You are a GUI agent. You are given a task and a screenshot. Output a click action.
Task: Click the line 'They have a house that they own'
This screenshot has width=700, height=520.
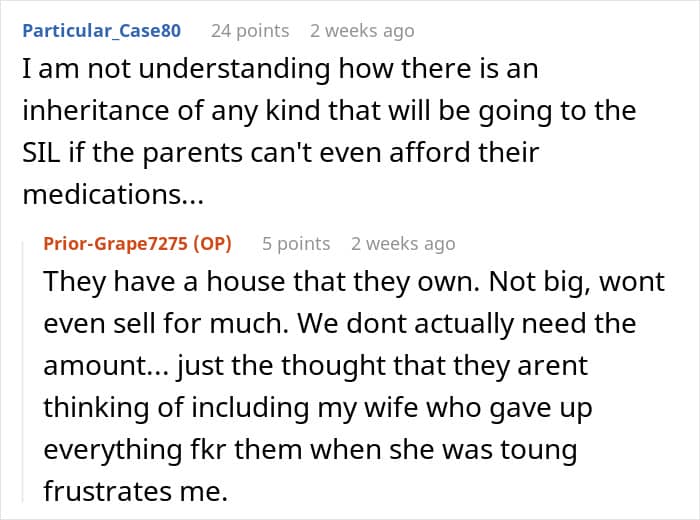[x=261, y=282]
